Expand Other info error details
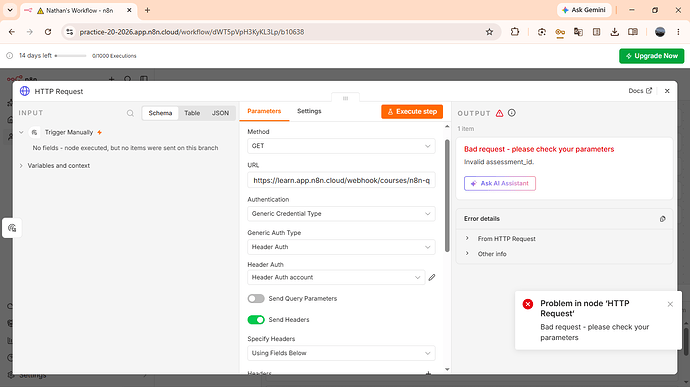Viewport: 690px width, 387px height. pyautogui.click(x=467, y=254)
